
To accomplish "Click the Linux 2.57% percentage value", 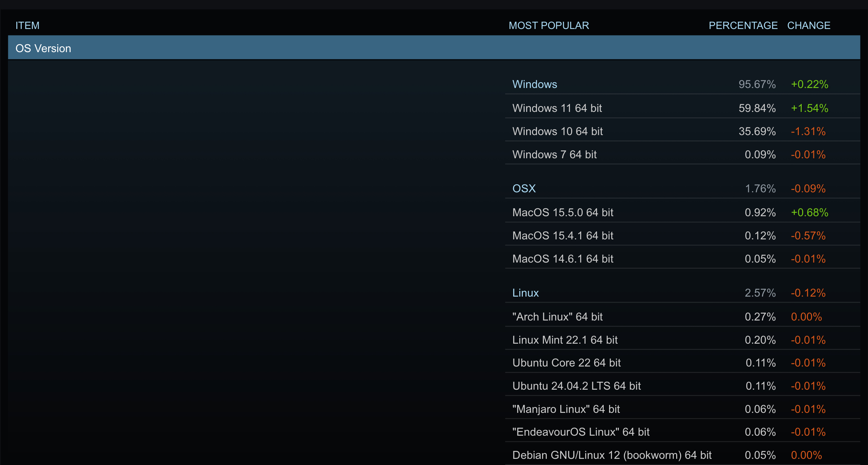I will [x=760, y=293].
